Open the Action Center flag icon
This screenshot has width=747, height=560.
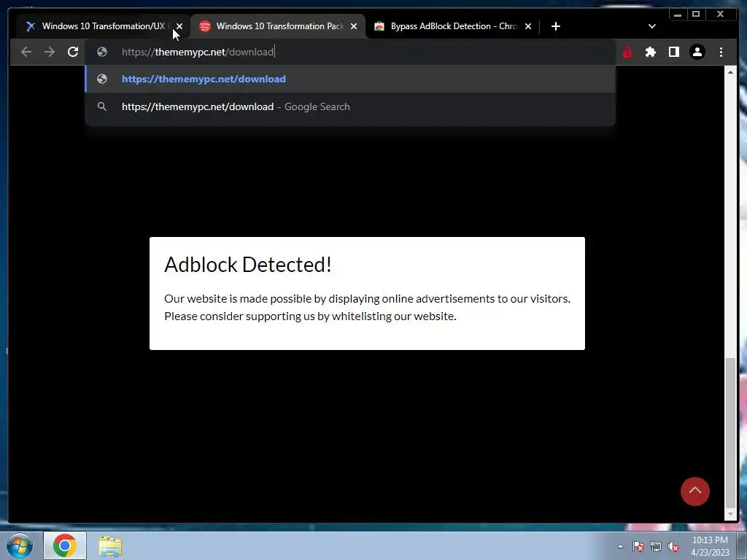tap(638, 547)
